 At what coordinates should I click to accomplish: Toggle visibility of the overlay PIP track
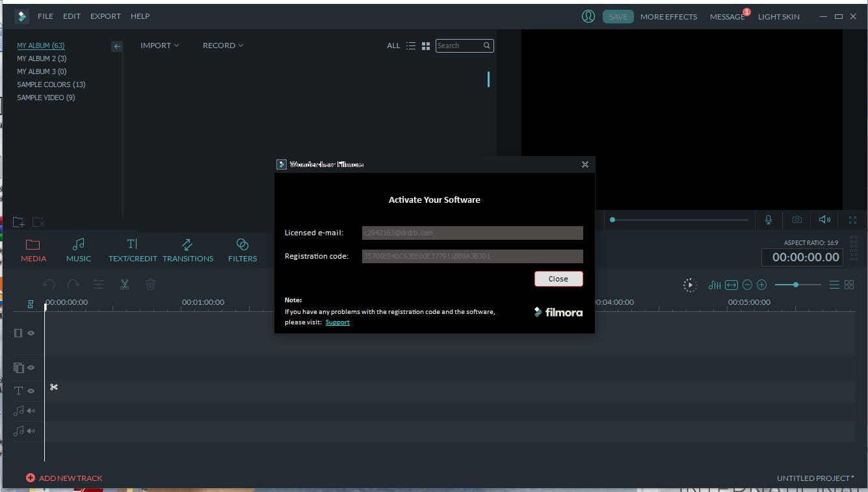click(31, 367)
